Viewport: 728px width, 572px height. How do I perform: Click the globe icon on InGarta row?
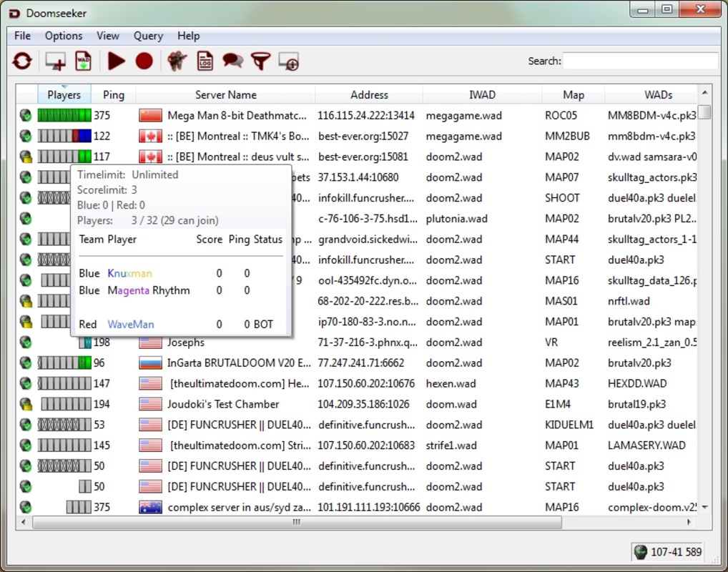(26, 363)
